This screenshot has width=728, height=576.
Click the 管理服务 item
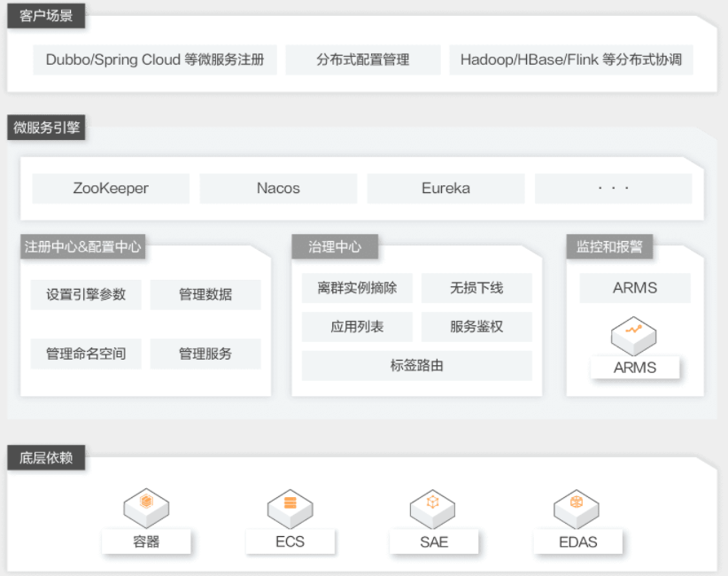pos(205,354)
